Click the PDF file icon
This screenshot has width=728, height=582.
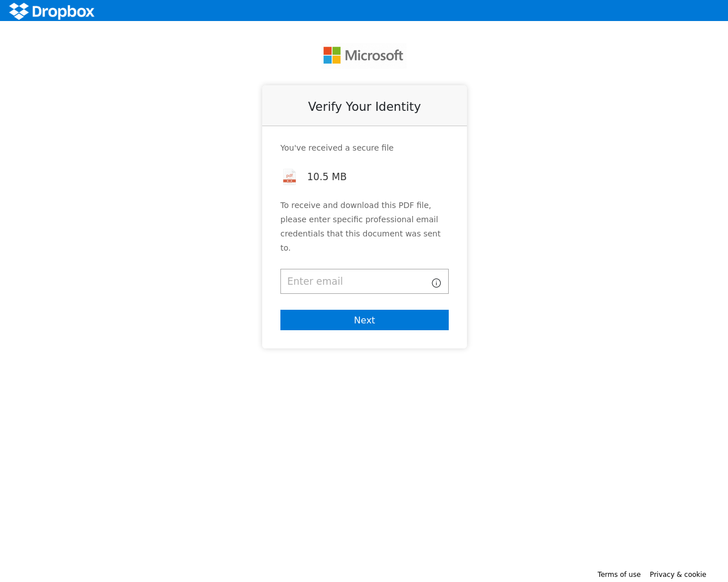point(289,177)
